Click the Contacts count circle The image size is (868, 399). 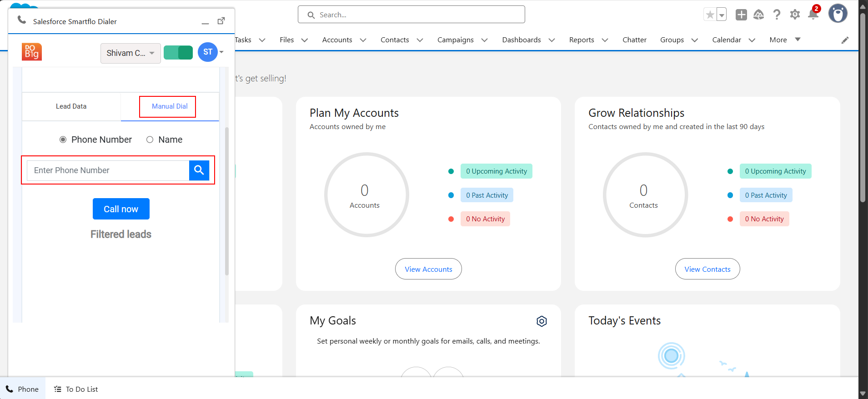click(x=645, y=195)
